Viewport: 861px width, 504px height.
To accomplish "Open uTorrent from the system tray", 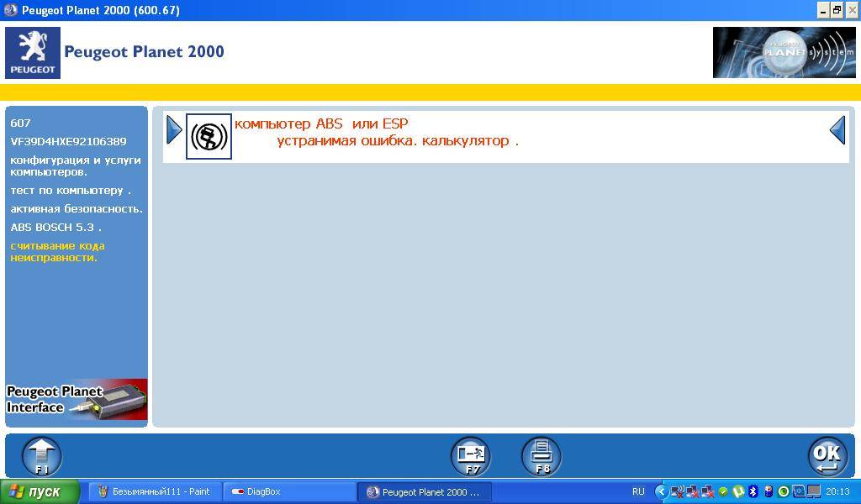I will click(739, 491).
